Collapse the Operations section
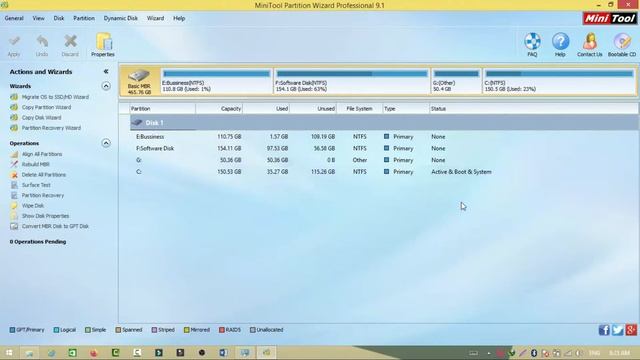640x360 pixels. (x=106, y=143)
